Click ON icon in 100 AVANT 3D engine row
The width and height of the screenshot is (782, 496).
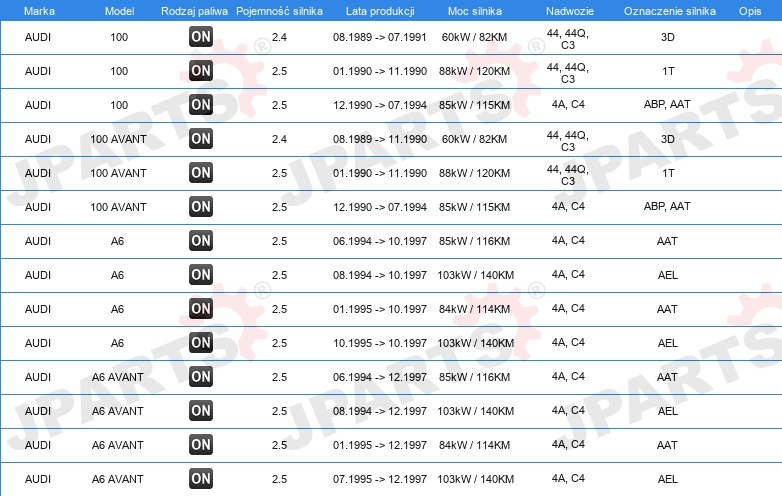201,139
